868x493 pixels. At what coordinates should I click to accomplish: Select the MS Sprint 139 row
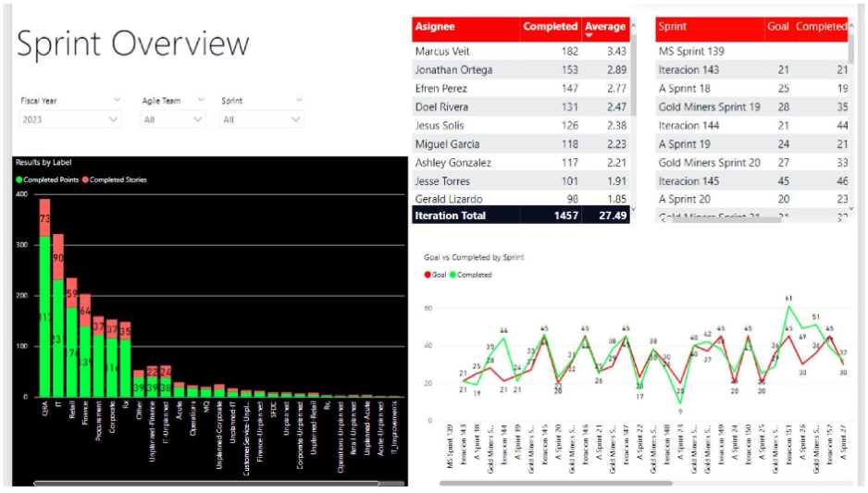click(751, 52)
